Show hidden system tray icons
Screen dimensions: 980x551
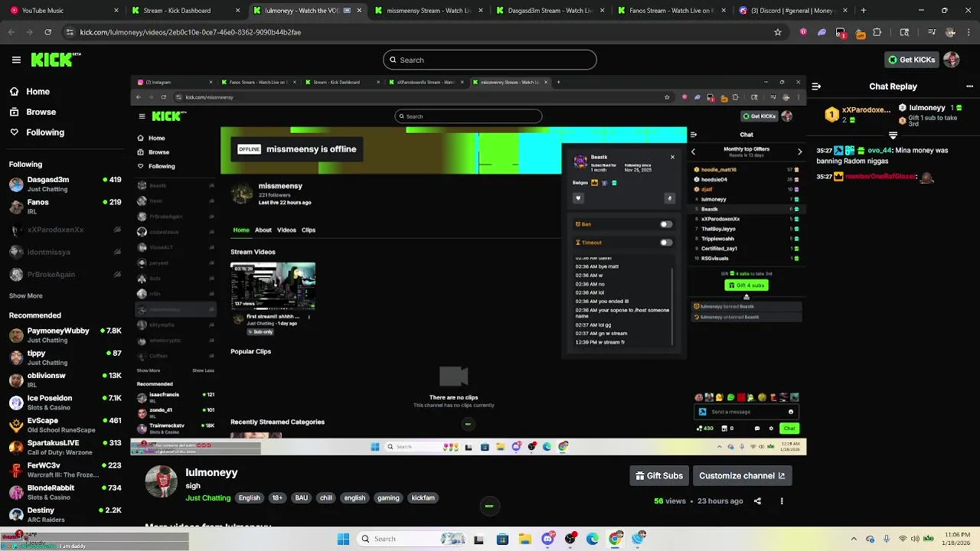(854, 539)
